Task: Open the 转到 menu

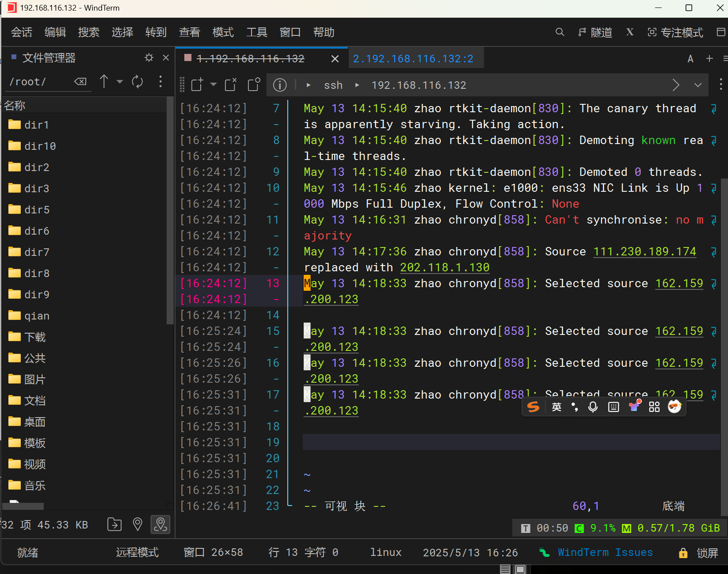Action: coord(156,32)
